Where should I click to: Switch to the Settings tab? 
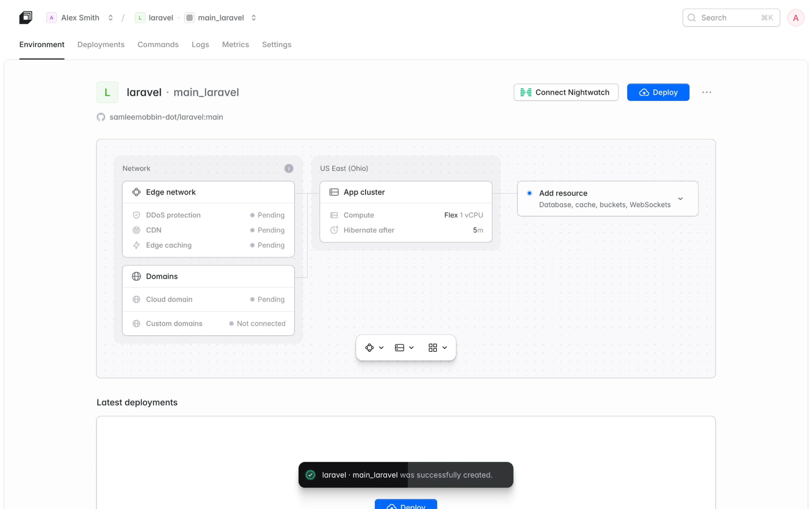click(x=276, y=44)
